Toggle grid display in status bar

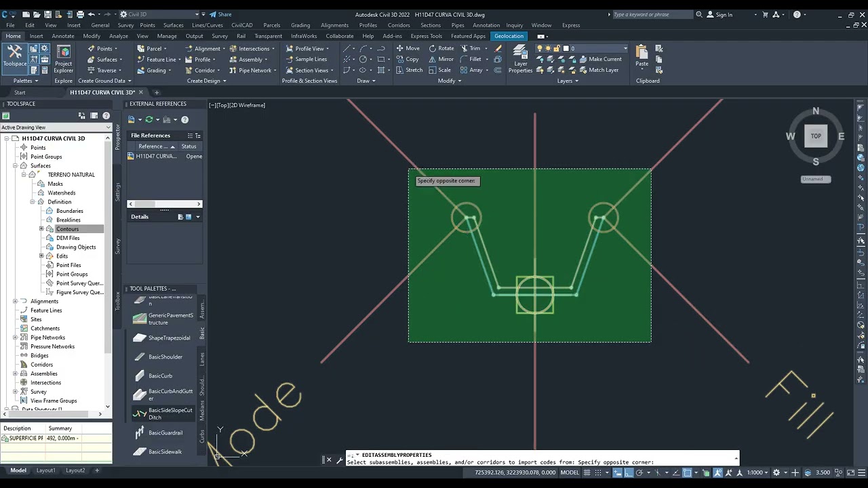coord(587,472)
